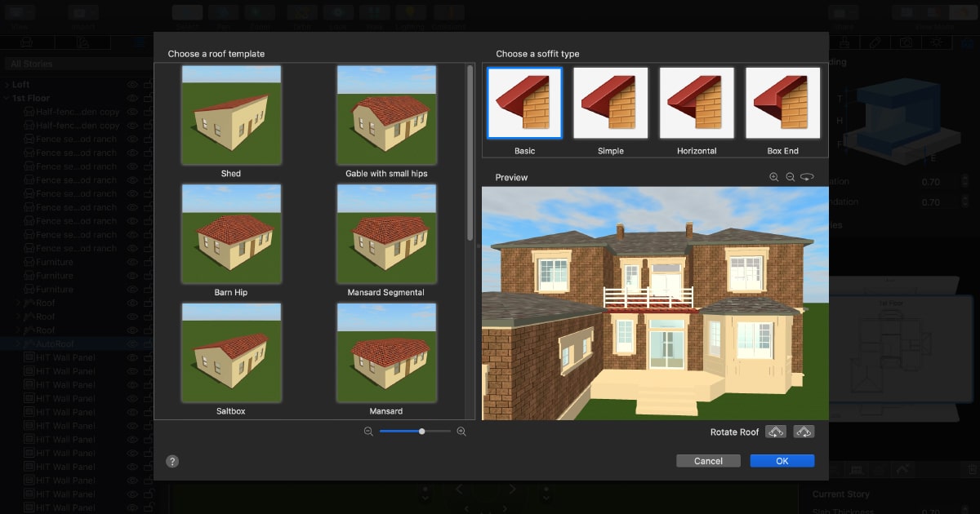Select the Orbit navigation tool
Viewport: 980px width, 514px height.
301,11
